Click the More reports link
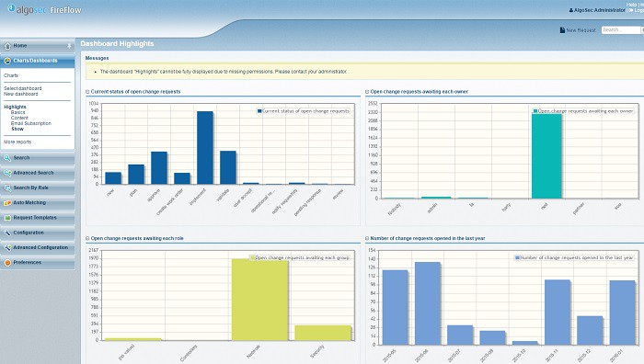This screenshot has height=364, width=644. pos(17,142)
